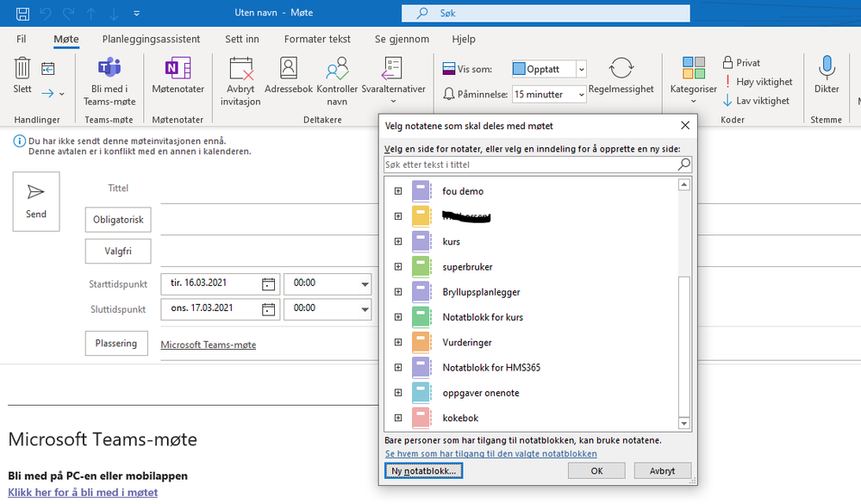
Task: Click the Valgfri button
Action: (118, 252)
